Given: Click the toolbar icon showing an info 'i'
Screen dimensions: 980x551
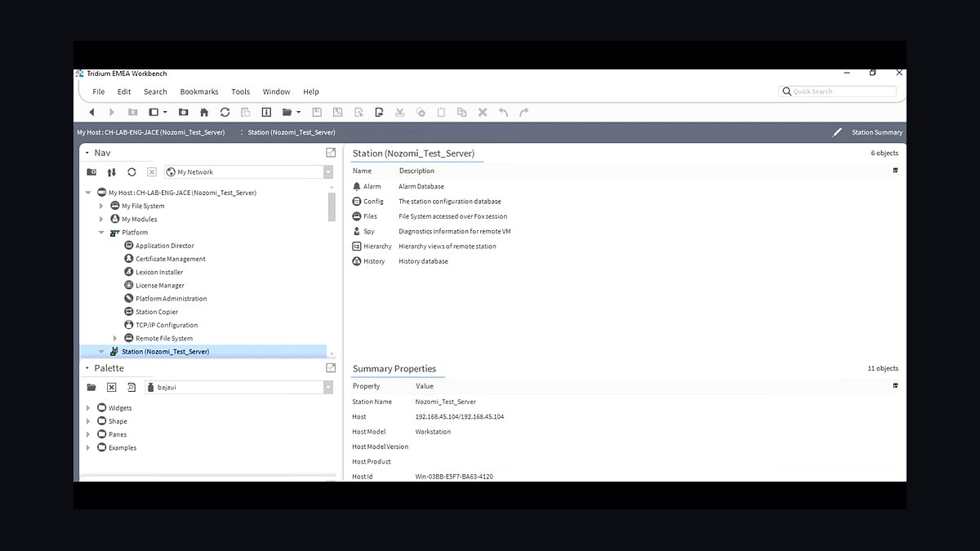Looking at the screenshot, I should pos(266,112).
